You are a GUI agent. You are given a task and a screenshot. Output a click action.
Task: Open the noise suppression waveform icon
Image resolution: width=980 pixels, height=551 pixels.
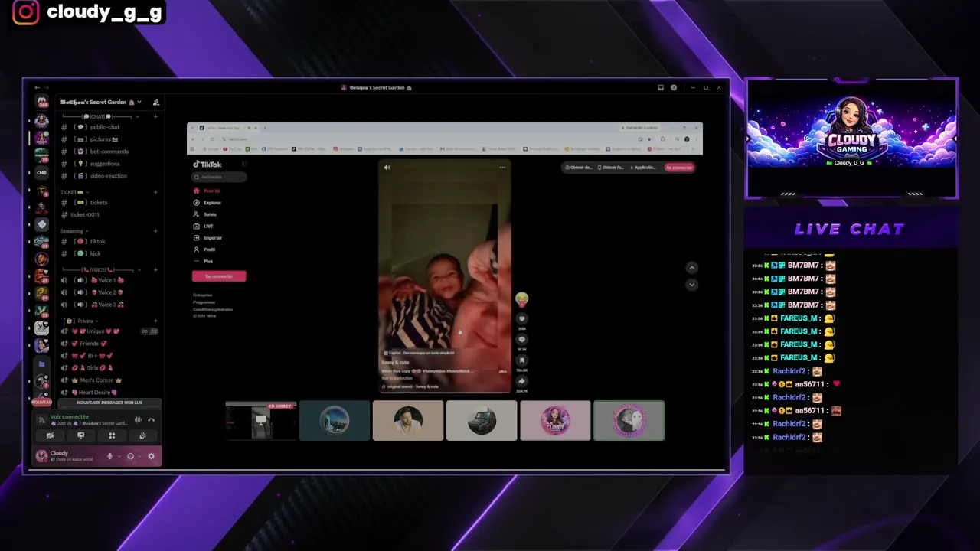pyautogui.click(x=138, y=419)
